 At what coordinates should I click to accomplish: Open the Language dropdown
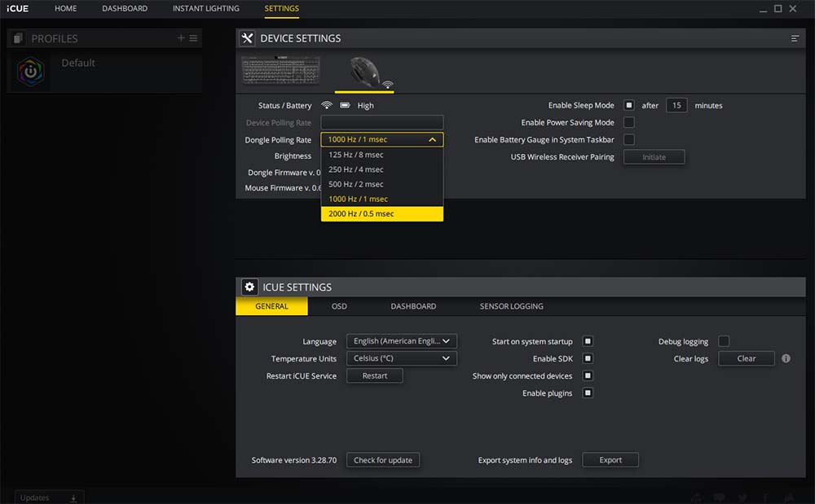tap(401, 341)
